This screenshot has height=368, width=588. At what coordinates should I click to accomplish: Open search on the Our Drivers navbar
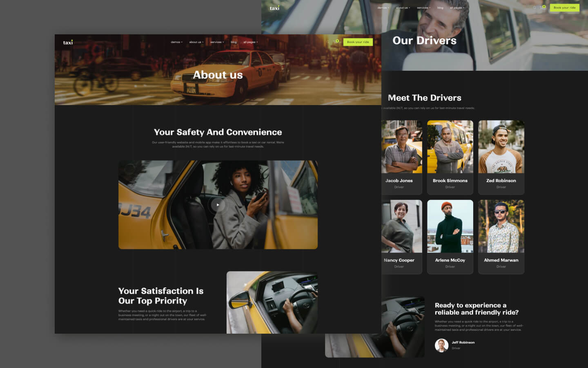(x=534, y=7)
